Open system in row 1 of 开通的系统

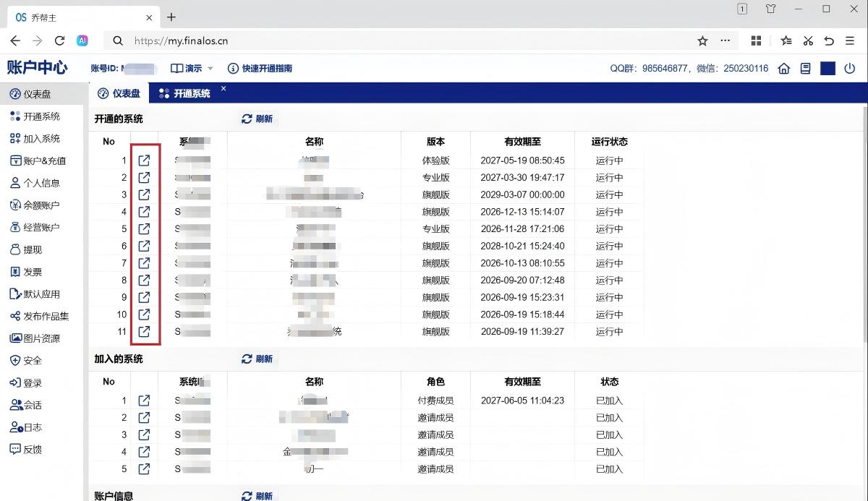coord(144,160)
